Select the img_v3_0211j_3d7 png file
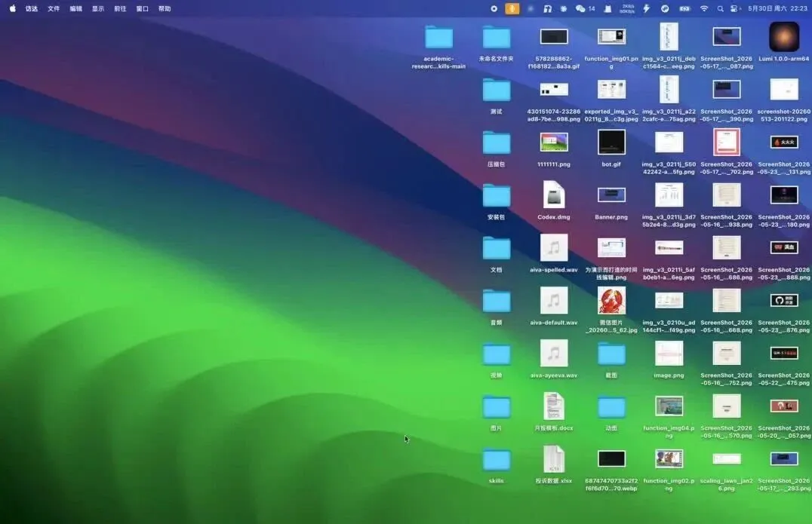This screenshot has height=524, width=812. (x=669, y=195)
